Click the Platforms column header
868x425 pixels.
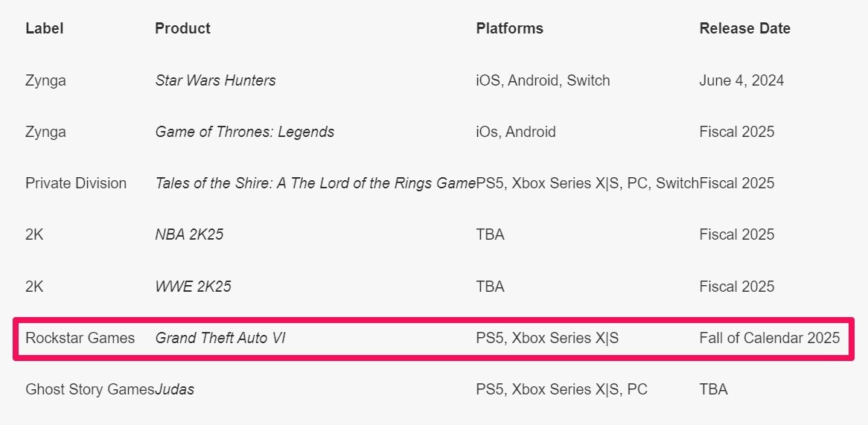coord(509,28)
